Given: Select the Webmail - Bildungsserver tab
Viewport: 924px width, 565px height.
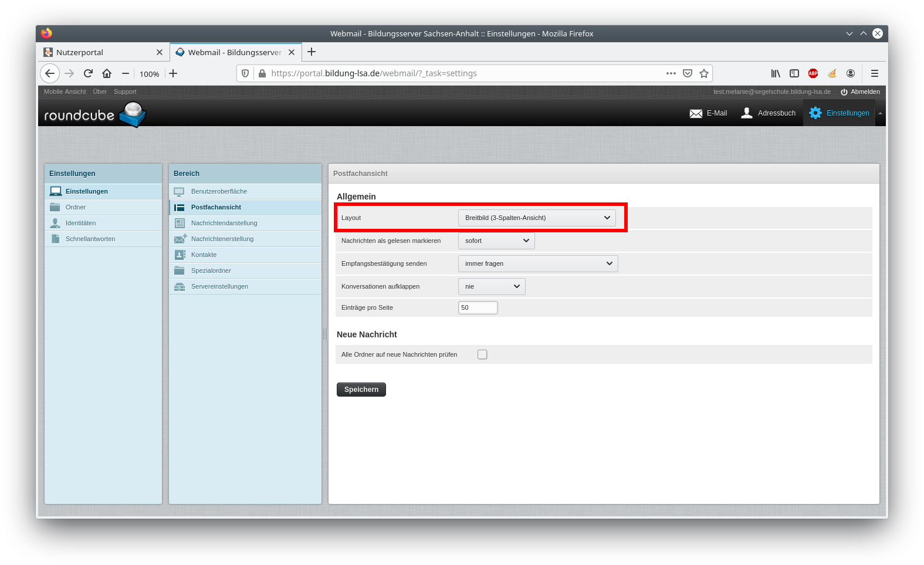Looking at the screenshot, I should 236,52.
